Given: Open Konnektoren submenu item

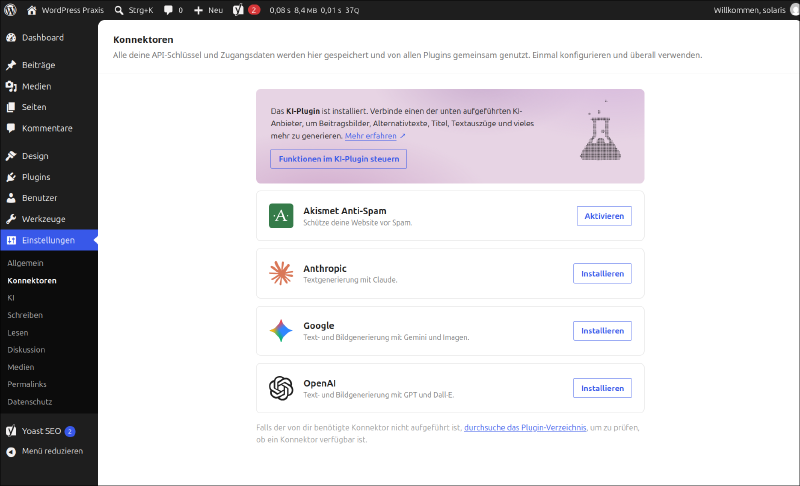Looking at the screenshot, I should (32, 280).
